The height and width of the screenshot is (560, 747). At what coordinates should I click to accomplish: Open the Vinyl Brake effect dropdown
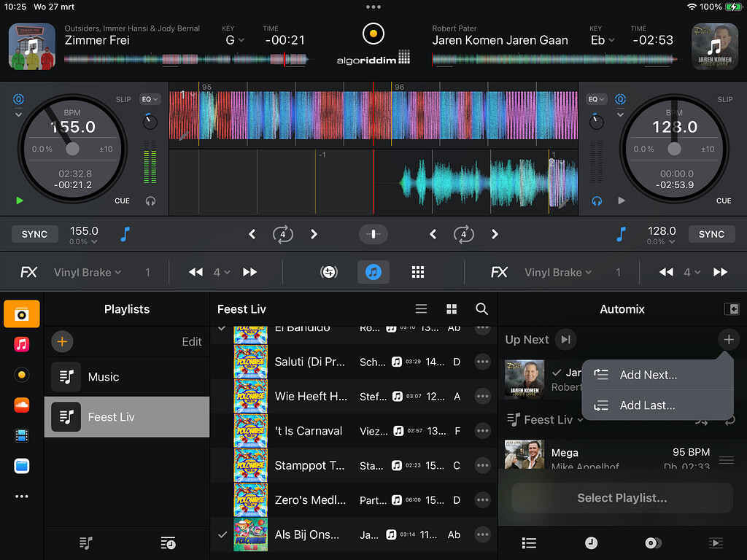(88, 271)
